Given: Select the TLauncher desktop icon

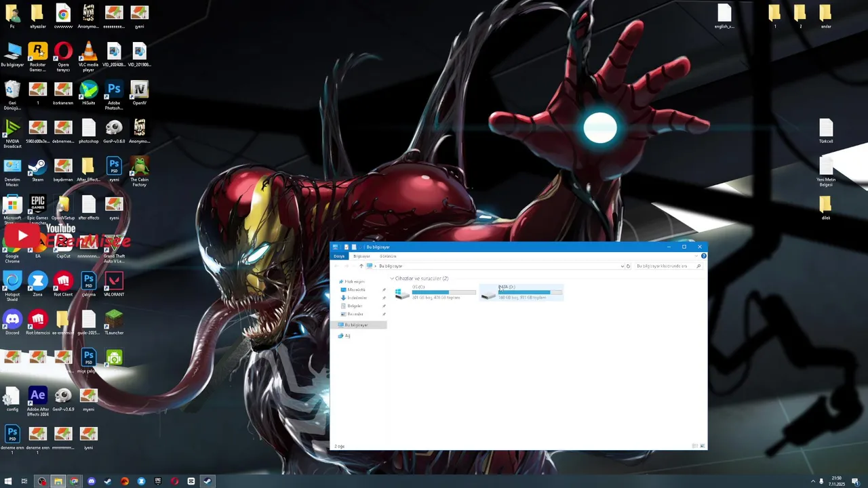Looking at the screenshot, I should coord(114,323).
